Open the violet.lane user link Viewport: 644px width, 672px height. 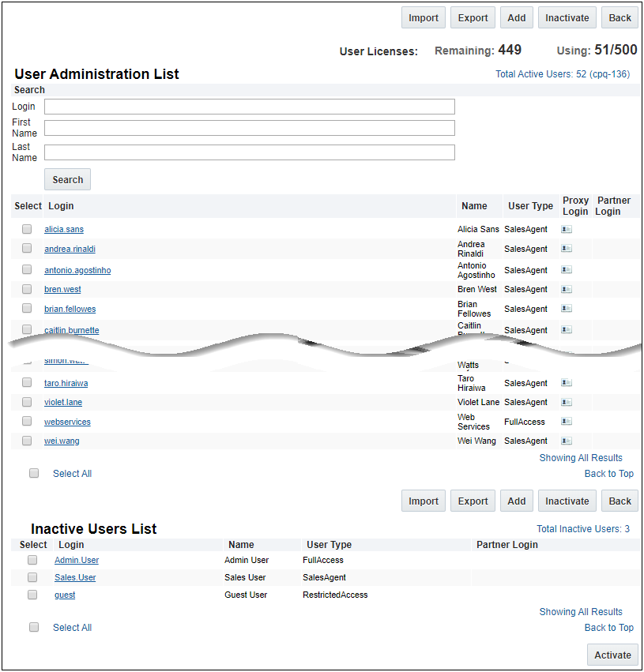[x=63, y=402]
